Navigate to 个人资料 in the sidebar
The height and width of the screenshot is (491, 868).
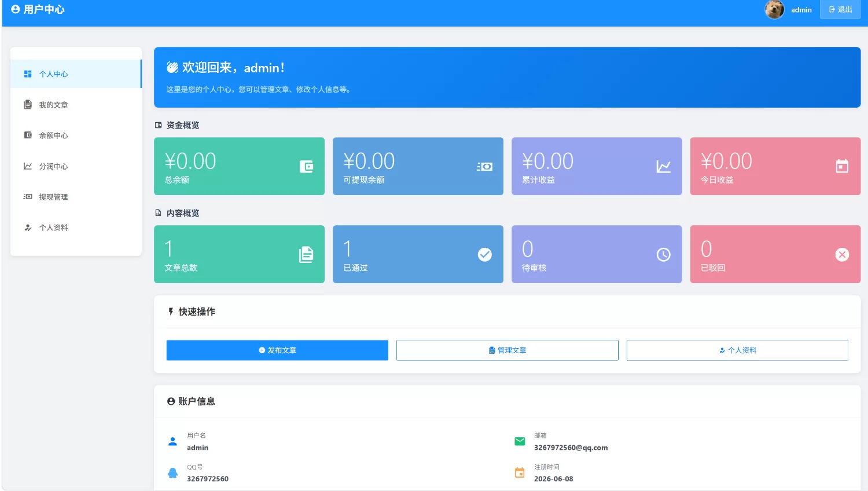point(76,228)
